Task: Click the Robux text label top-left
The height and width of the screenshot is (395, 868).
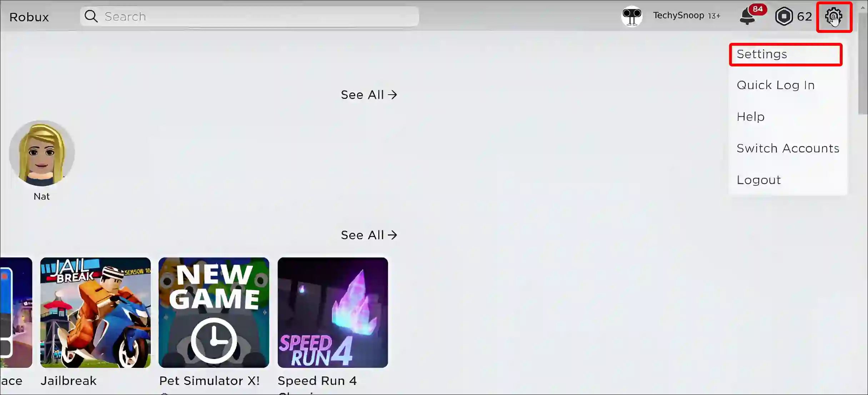Action: [29, 16]
